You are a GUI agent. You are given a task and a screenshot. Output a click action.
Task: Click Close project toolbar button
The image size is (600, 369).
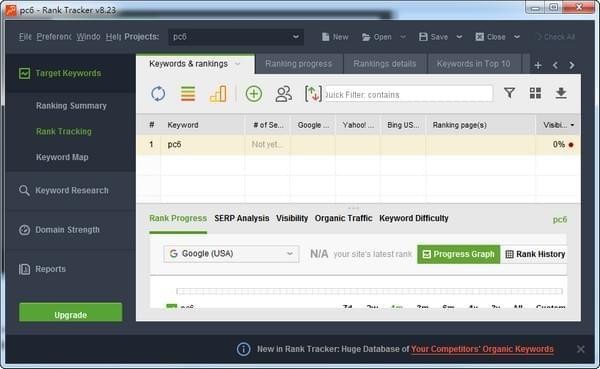tap(491, 37)
